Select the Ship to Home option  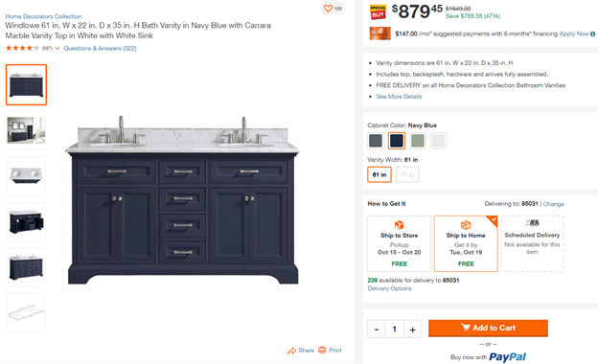466,243
